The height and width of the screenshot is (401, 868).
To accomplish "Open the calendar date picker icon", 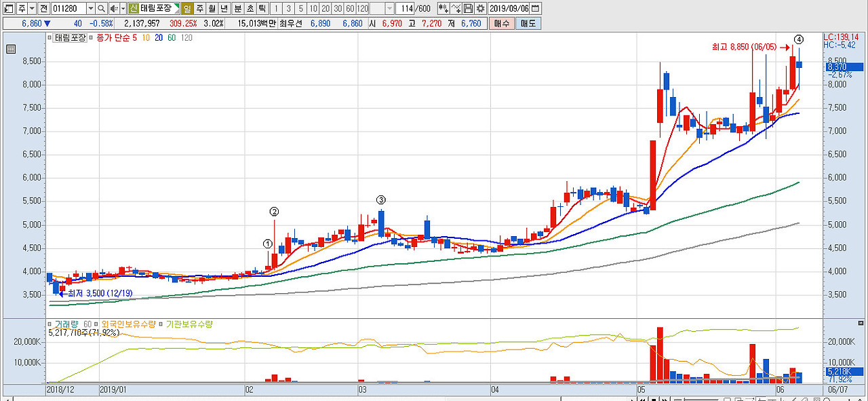I will (x=536, y=9).
